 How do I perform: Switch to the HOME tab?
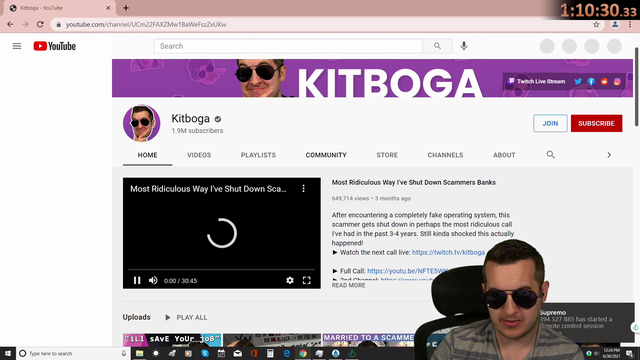tap(147, 155)
